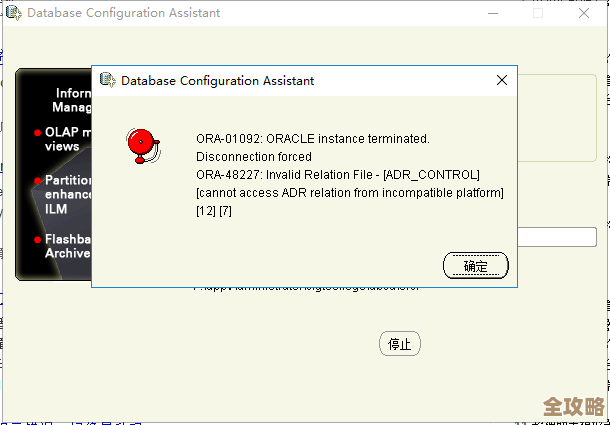Image resolution: width=610 pixels, height=425 pixels.
Task: Click the error dialog title text
Action: pyautogui.click(x=217, y=81)
